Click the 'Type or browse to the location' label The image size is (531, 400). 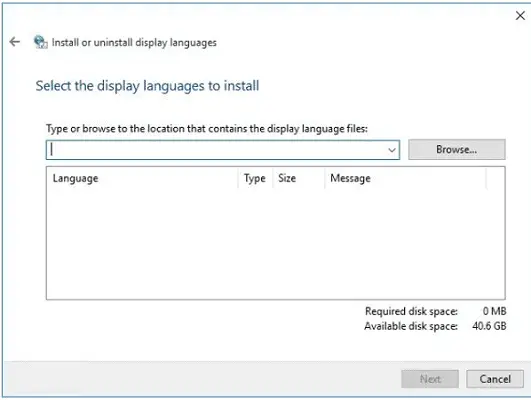point(207,129)
